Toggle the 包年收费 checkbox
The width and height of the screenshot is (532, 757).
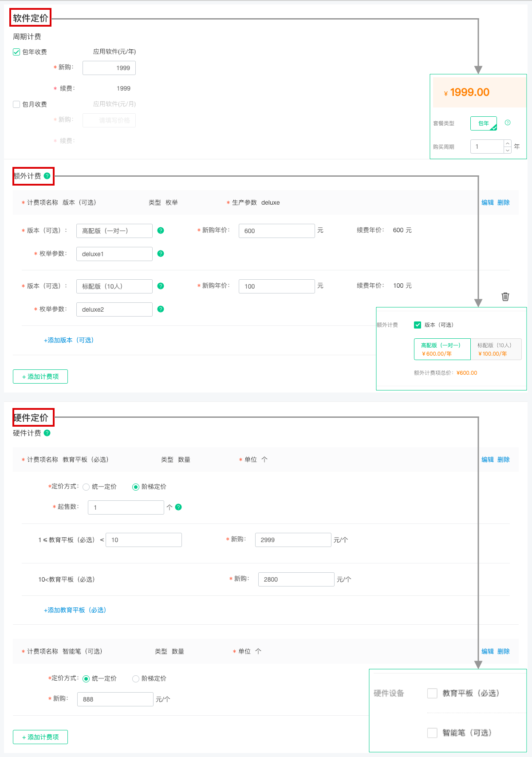pos(16,52)
